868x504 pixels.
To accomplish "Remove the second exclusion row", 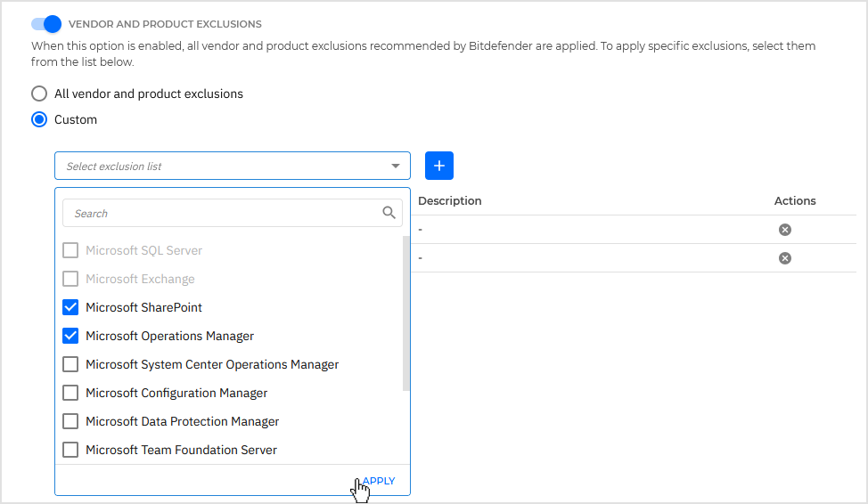I will (785, 258).
